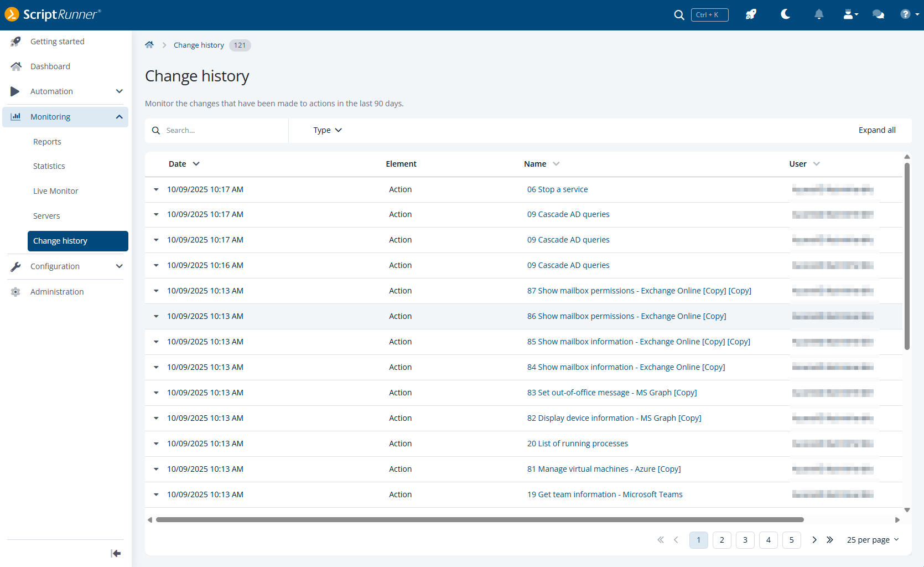Open Live Monitor in sidebar
Viewport: 924px width, 567px height.
click(x=55, y=191)
